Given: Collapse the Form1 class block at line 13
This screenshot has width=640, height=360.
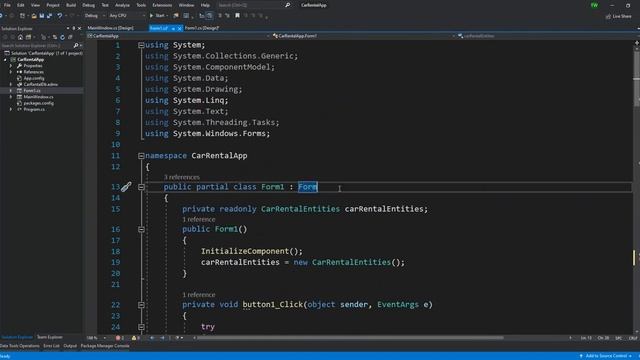Looking at the screenshot, I should tap(141, 187).
